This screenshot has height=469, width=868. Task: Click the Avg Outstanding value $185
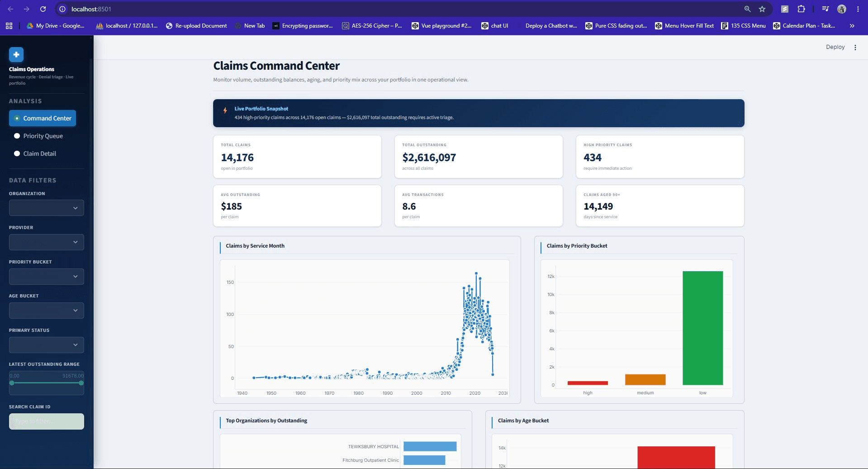(x=232, y=206)
